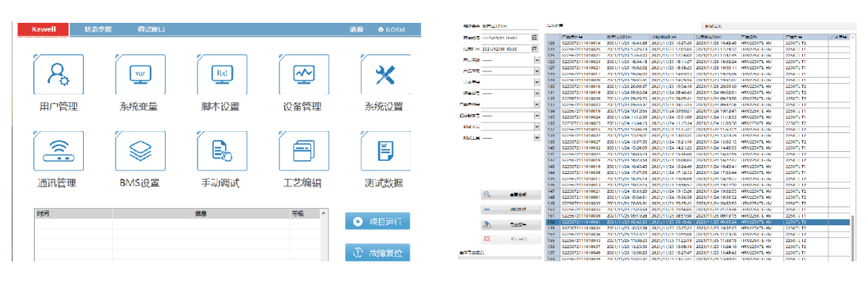868x287 pixels.
Task: Switch to the 调试窗口 tab
Action: pos(153,30)
